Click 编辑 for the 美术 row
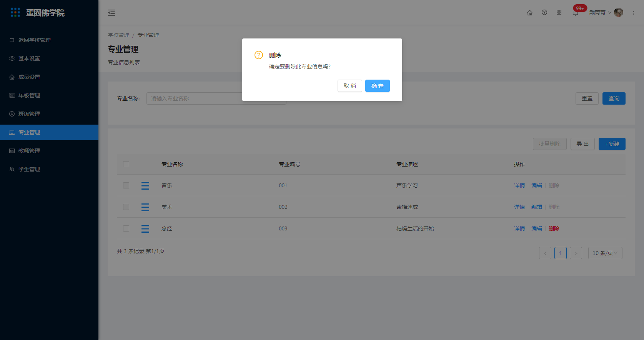The image size is (644, 340). (x=537, y=207)
